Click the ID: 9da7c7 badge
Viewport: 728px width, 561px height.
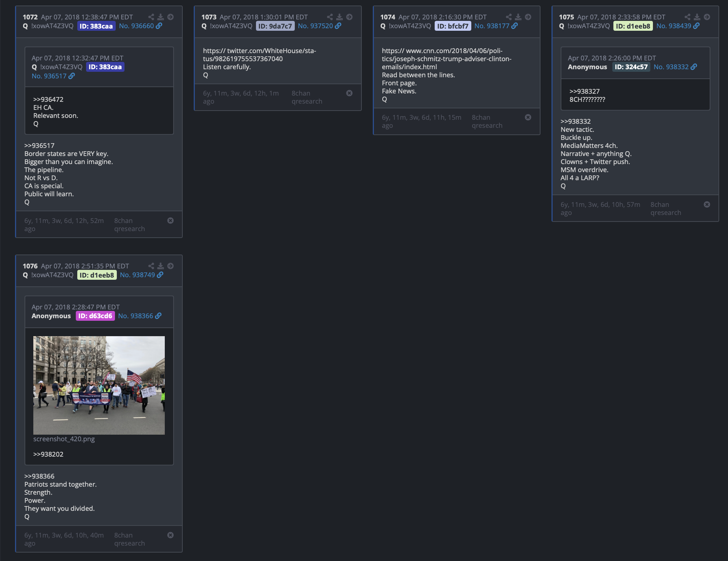(x=275, y=26)
